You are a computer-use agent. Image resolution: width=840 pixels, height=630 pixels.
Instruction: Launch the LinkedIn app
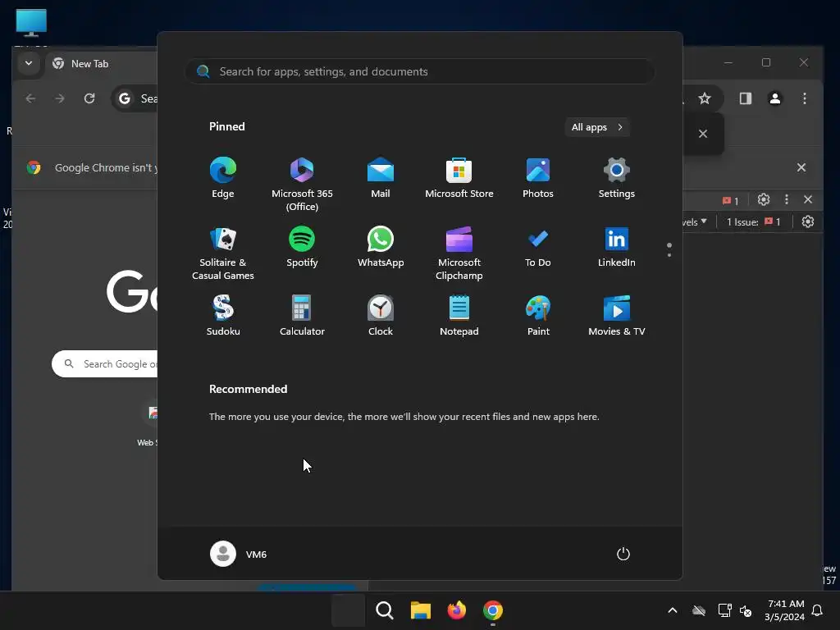(617, 247)
